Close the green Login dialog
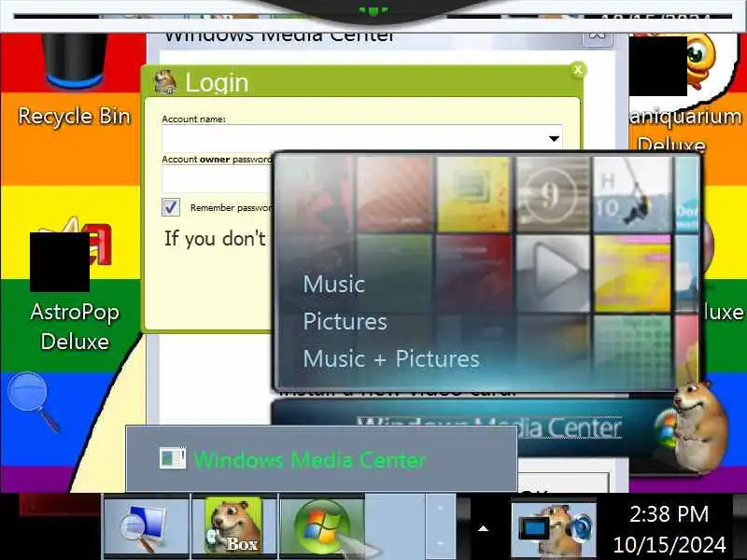Image resolution: width=747 pixels, height=560 pixels. coord(578,70)
